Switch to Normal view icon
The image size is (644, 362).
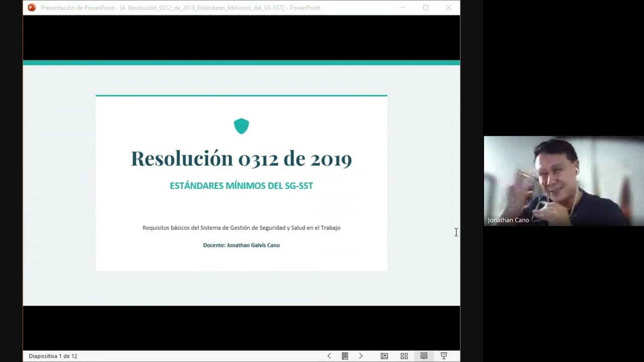point(384,356)
